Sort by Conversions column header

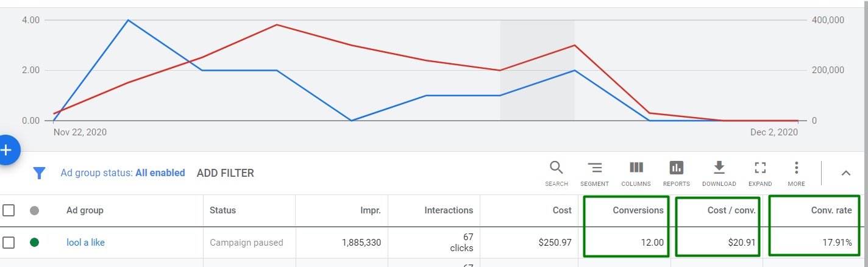pyautogui.click(x=638, y=210)
